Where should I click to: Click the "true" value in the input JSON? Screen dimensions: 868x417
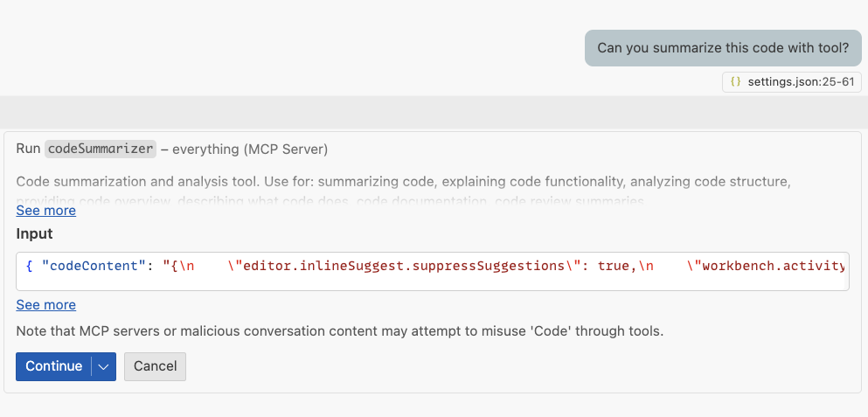point(615,266)
